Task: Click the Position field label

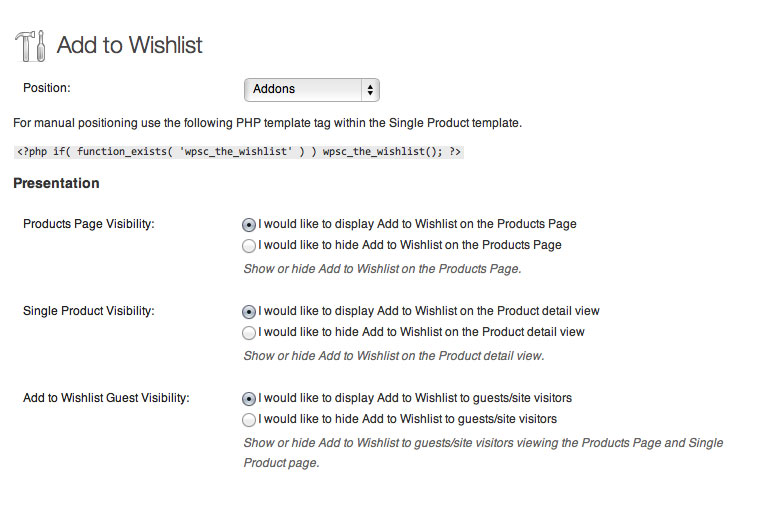Action: coord(46,88)
